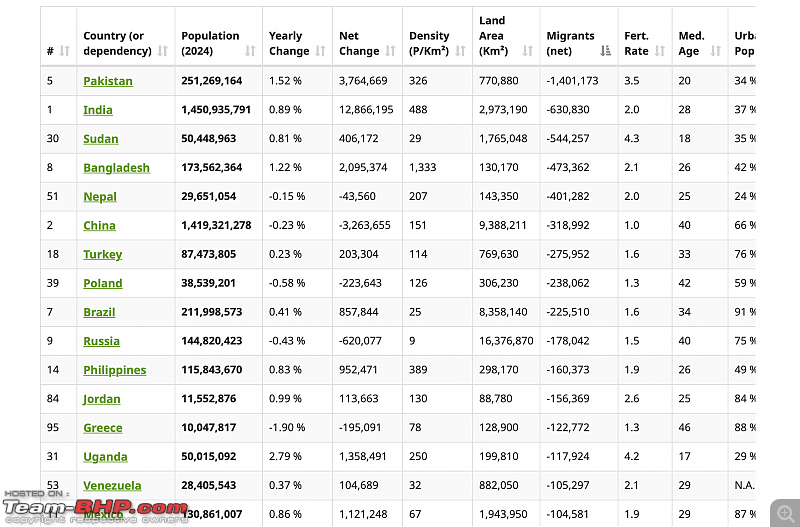
Task: Click Turkey's population 87,473,805
Action: click(x=209, y=254)
